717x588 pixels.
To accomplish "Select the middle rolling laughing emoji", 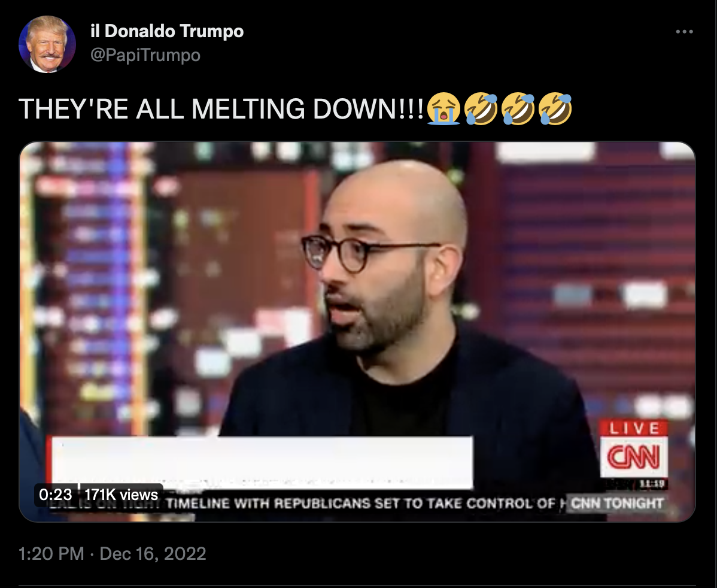I will tap(518, 108).
